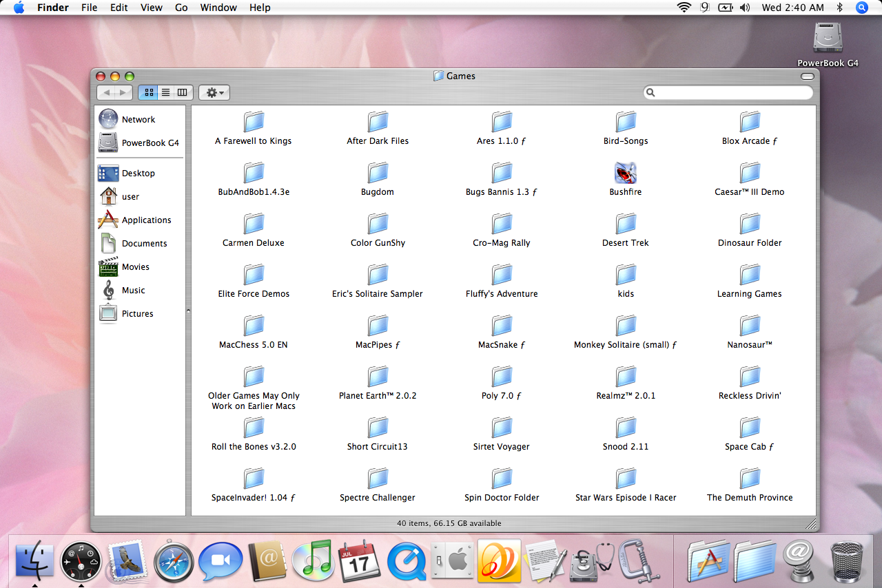Open Spotlight search in the menu bar

pyautogui.click(x=861, y=8)
